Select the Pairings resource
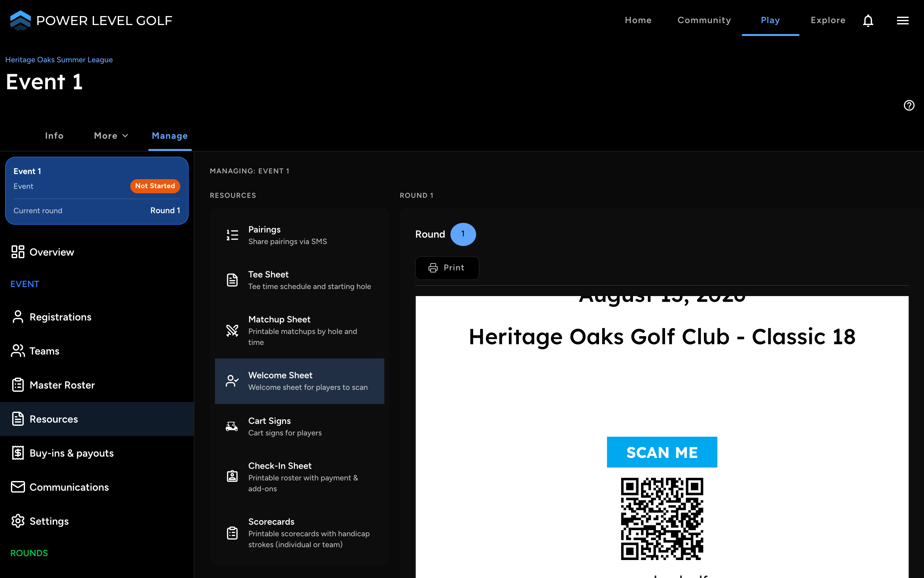Image resolution: width=924 pixels, height=578 pixels. [x=299, y=235]
